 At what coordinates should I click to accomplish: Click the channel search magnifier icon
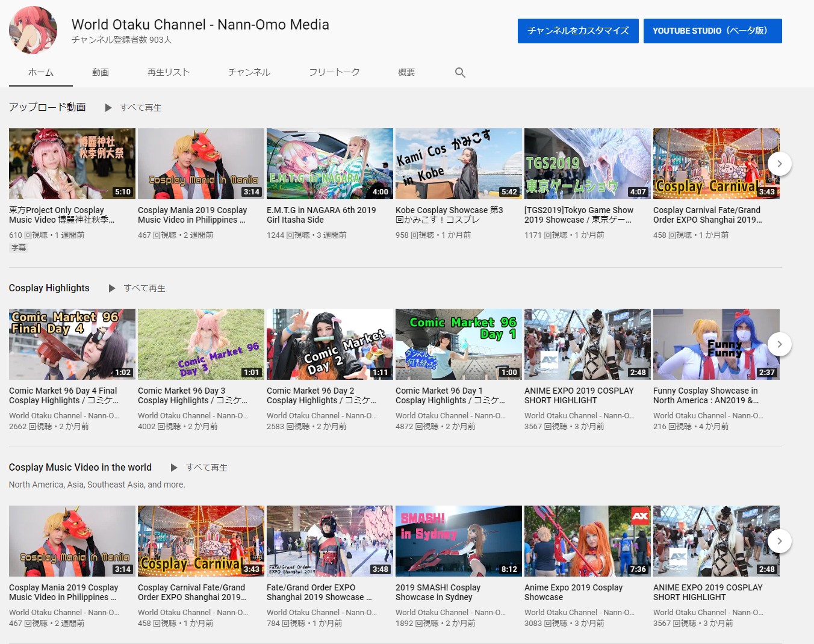pos(460,72)
